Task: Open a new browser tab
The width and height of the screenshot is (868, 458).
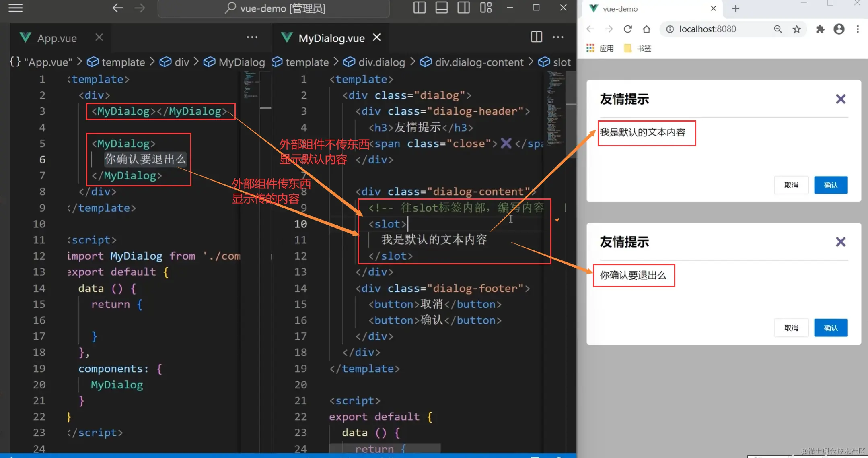Action: (x=735, y=8)
